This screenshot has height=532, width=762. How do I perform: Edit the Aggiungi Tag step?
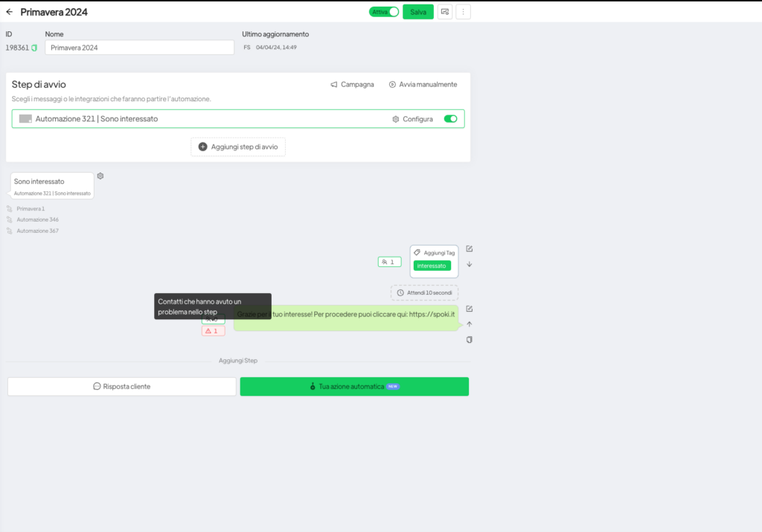pos(469,249)
